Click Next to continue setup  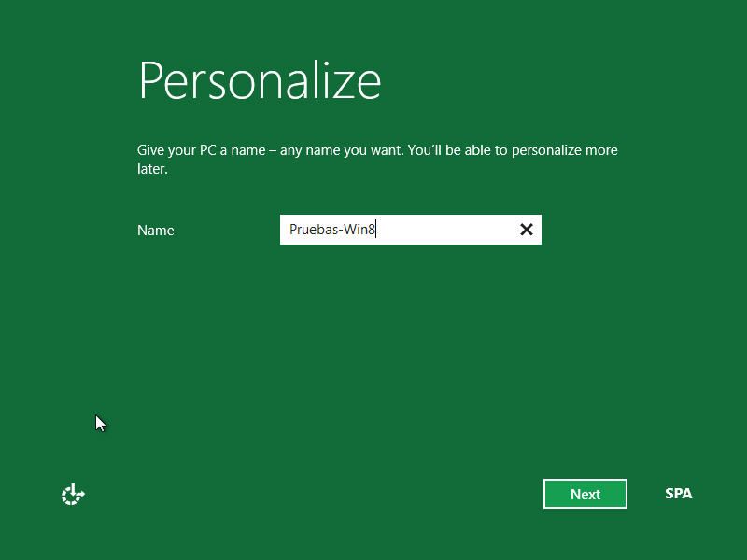(x=585, y=494)
